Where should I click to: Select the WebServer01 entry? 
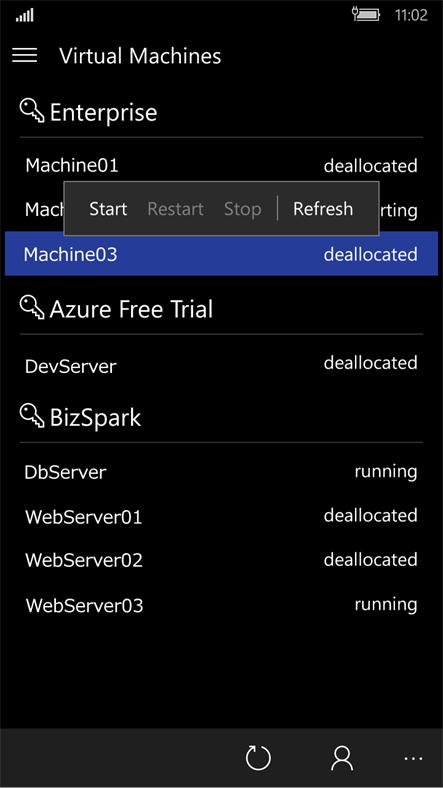pos(222,516)
